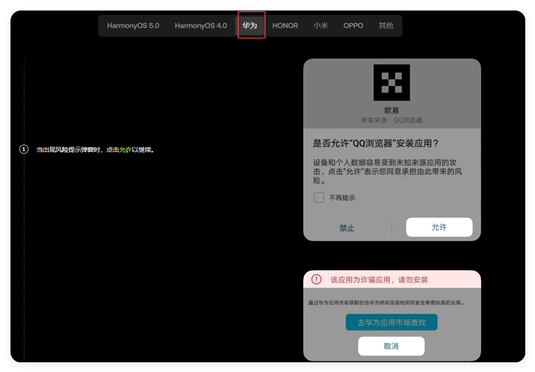This screenshot has height=372, width=535.
Task: Switch to the HarmonyOS 5.0 tab
Action: click(133, 26)
